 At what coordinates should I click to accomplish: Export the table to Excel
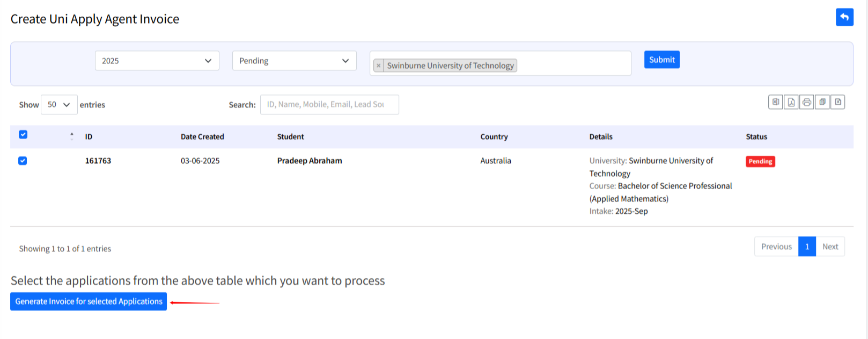[775, 102]
